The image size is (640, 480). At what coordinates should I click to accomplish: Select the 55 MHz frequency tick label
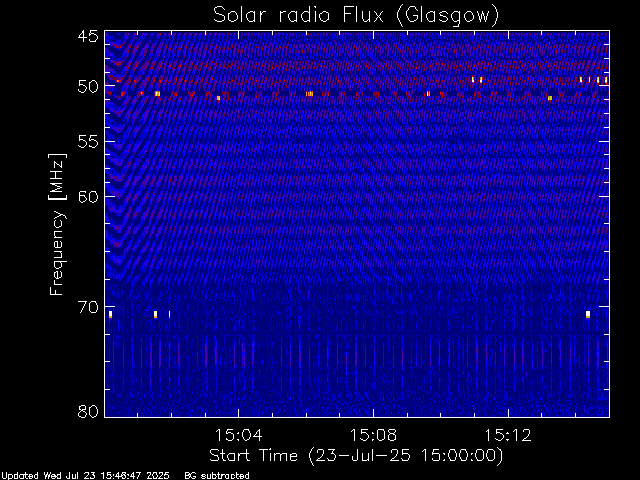[88, 142]
